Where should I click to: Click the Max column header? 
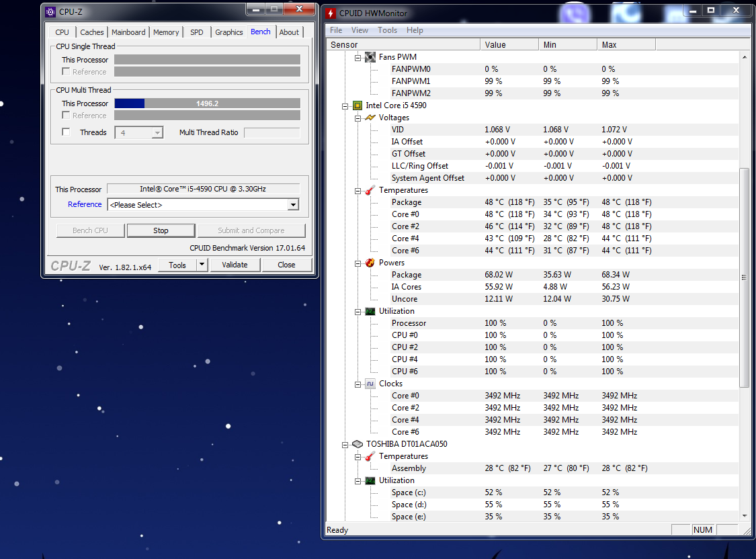tap(626, 45)
